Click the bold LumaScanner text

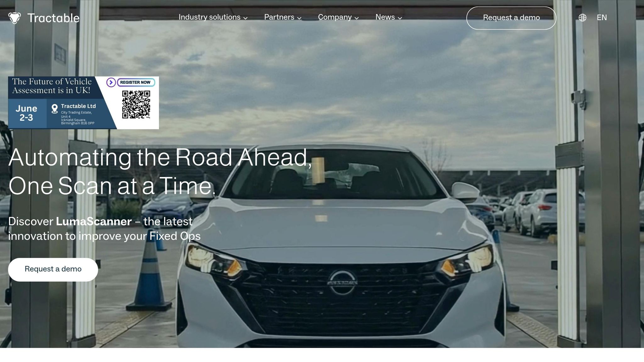coord(94,222)
